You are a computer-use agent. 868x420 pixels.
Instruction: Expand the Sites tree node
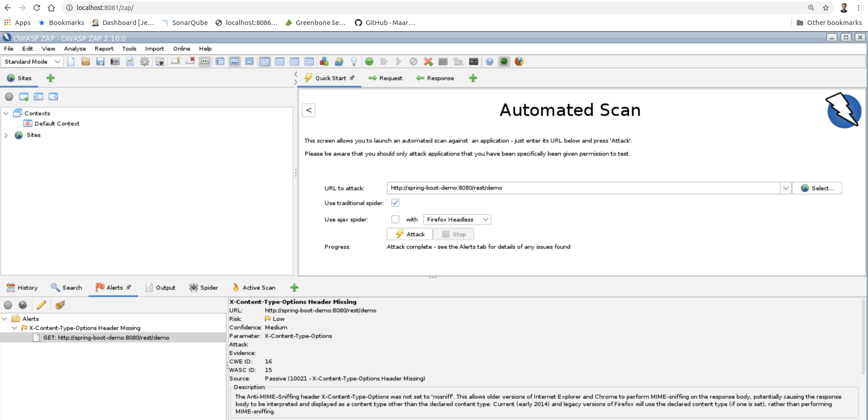click(x=6, y=135)
